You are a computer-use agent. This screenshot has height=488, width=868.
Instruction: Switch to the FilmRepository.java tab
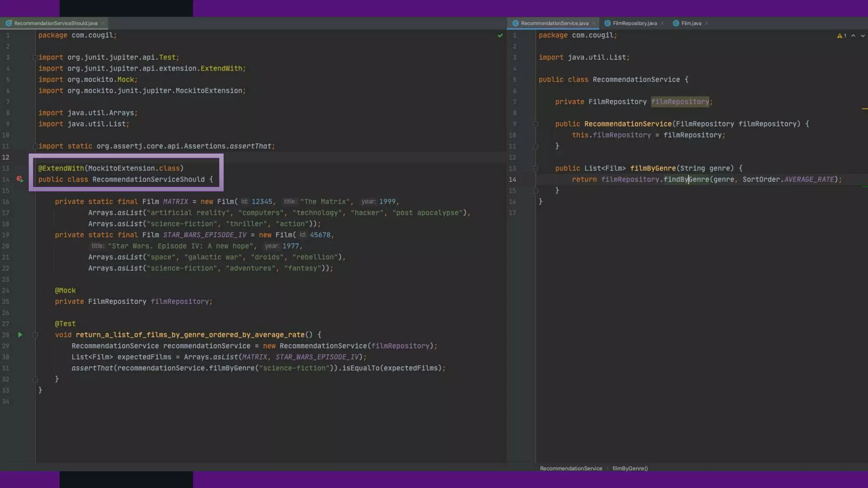(x=634, y=23)
